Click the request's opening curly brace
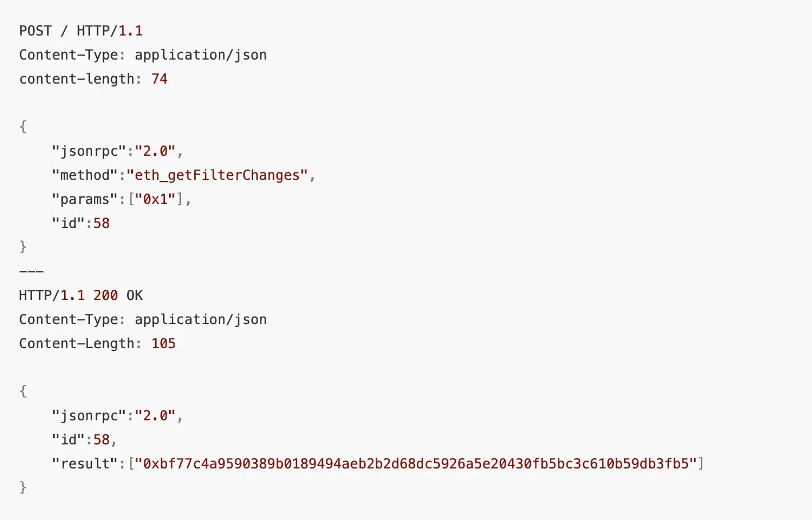 pyautogui.click(x=23, y=127)
